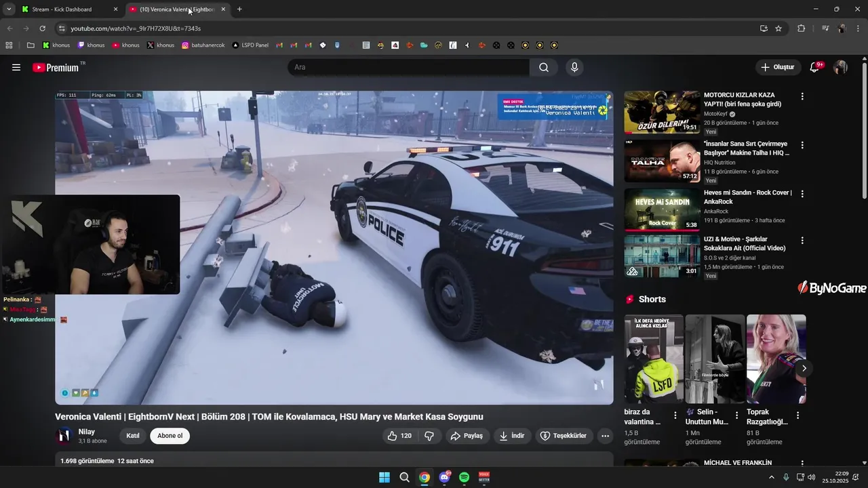Viewport: 868px width, 488px height.
Task: Show next Shorts with arrow button
Action: [804, 368]
